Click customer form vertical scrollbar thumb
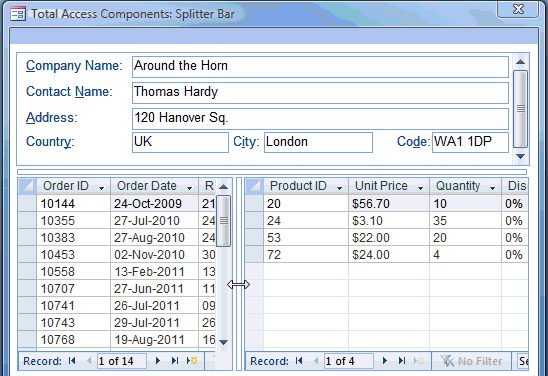Screen dimensions: 548x376 [520, 109]
